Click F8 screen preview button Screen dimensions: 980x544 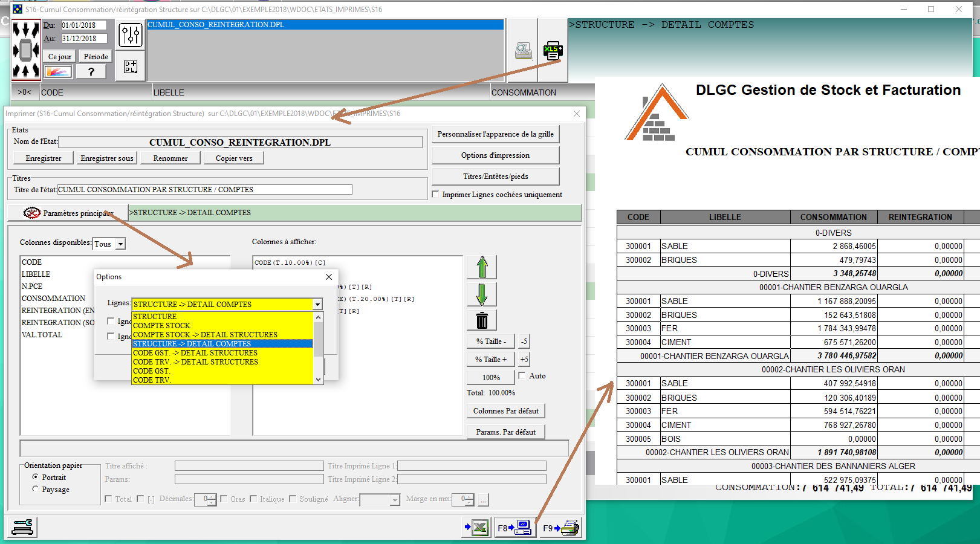click(514, 528)
